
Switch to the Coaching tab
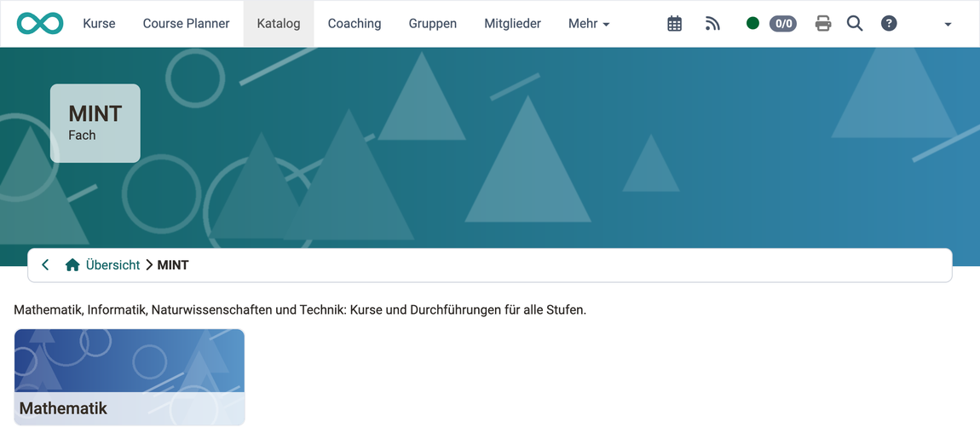[355, 24]
